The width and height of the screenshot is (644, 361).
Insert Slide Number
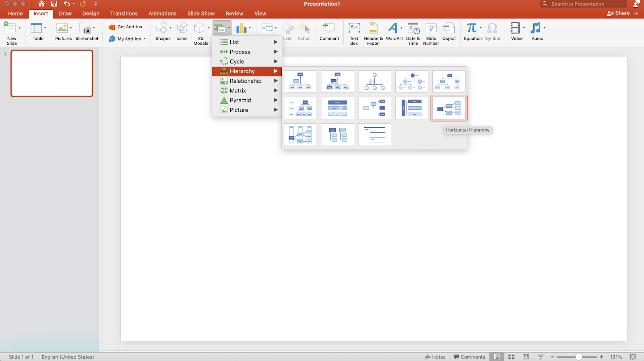[x=431, y=33]
